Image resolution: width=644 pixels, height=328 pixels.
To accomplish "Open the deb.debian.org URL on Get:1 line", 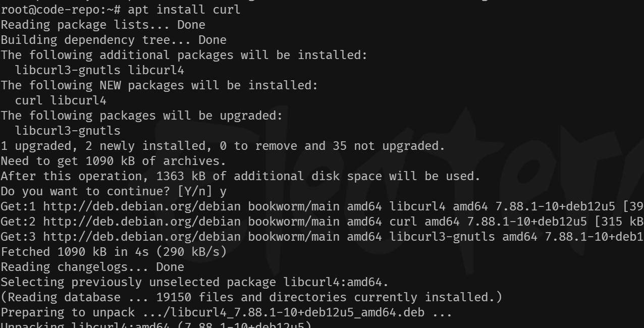I will [x=142, y=206].
